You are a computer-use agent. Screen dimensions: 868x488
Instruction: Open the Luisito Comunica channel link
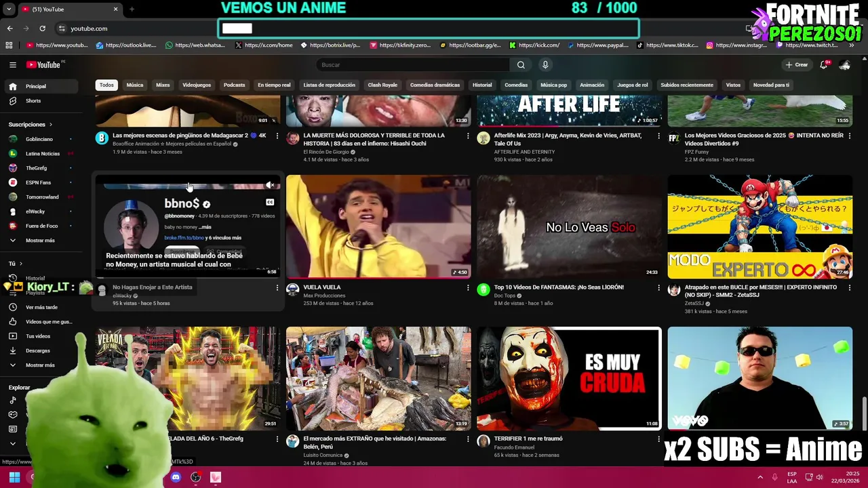323,455
